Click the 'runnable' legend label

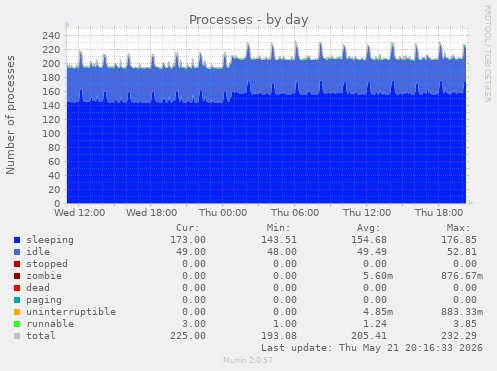pos(50,324)
